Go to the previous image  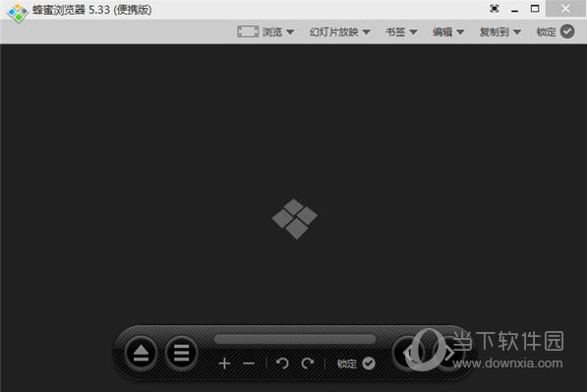tap(409, 353)
